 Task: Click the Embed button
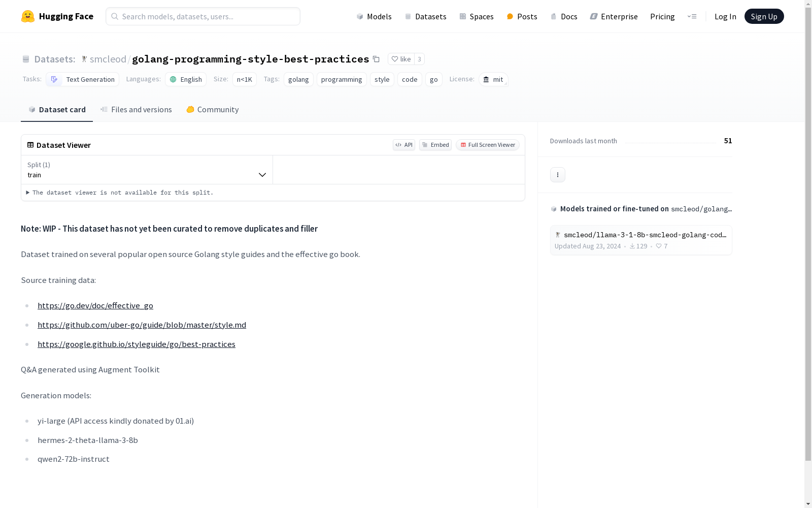[435, 145]
